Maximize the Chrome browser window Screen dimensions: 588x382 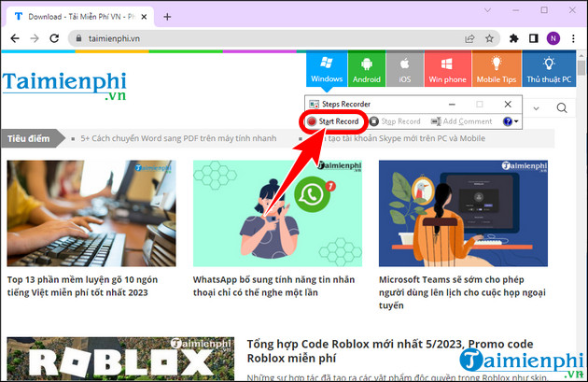point(544,10)
